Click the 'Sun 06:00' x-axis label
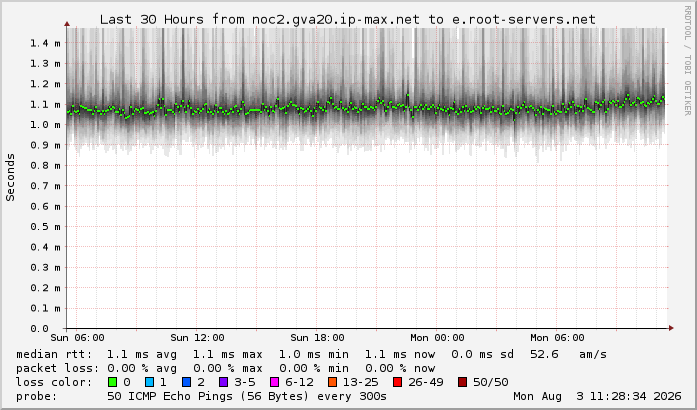The width and height of the screenshot is (697, 410). pos(77,338)
